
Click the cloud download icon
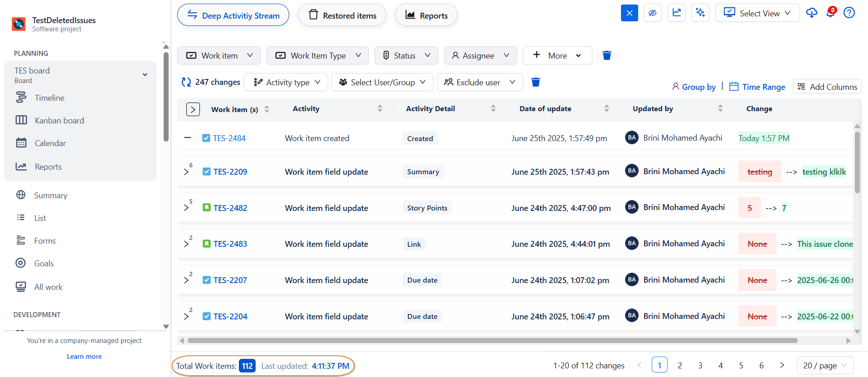pos(811,13)
